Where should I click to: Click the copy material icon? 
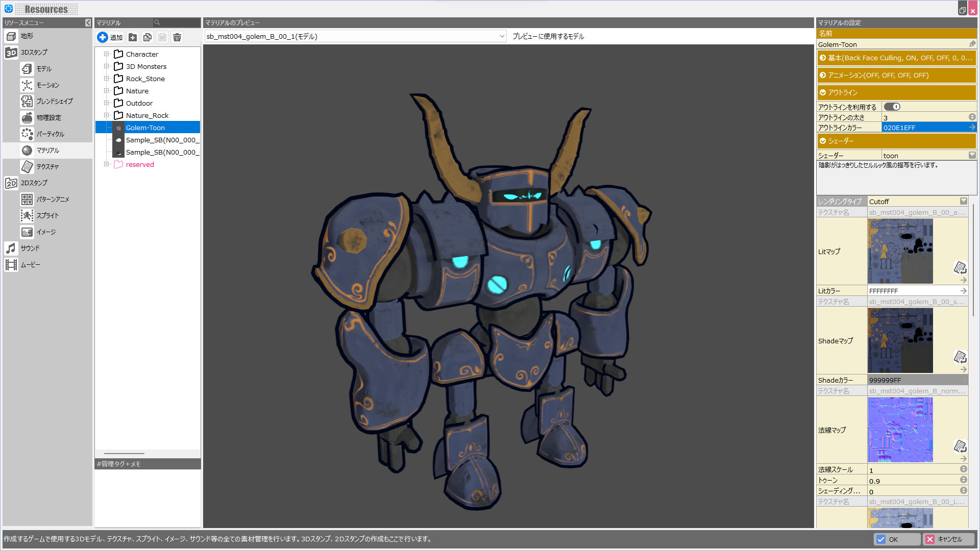[148, 37]
